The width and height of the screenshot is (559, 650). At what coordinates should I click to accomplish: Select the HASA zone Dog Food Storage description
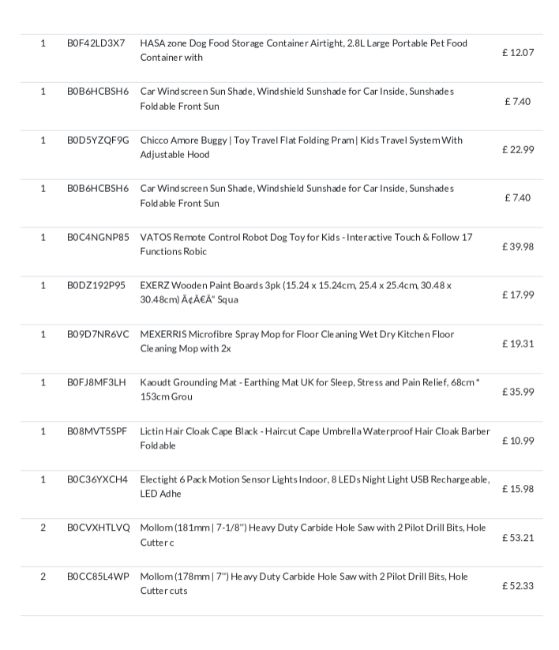coord(304,50)
